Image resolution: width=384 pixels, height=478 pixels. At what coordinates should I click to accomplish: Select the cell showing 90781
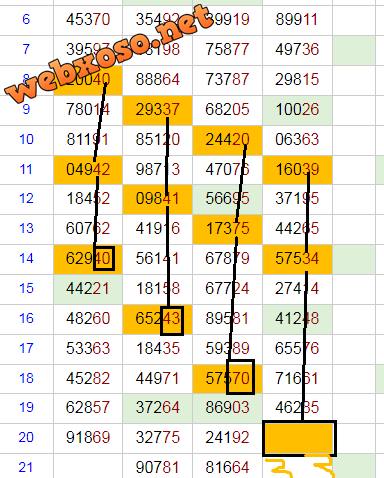pos(158,467)
